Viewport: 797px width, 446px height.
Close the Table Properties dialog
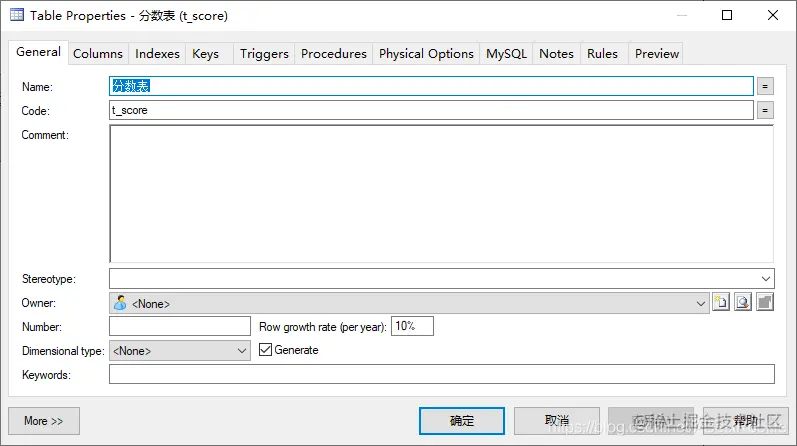click(773, 15)
